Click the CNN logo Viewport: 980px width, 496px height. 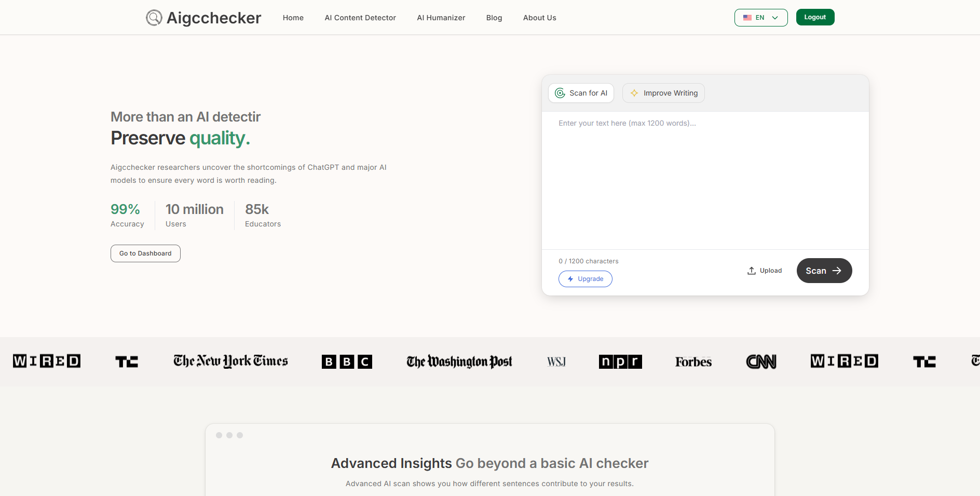pyautogui.click(x=760, y=361)
